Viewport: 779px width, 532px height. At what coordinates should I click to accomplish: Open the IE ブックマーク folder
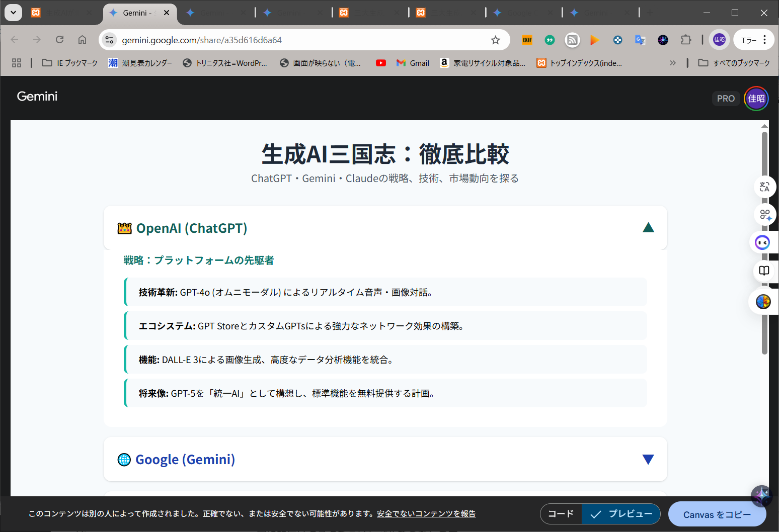coord(69,63)
